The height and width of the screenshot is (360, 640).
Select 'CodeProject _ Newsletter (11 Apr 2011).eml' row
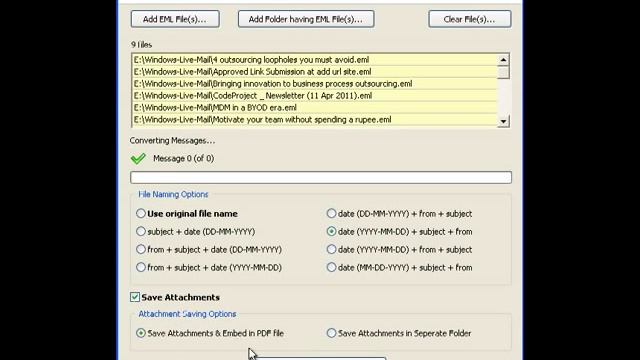315,96
